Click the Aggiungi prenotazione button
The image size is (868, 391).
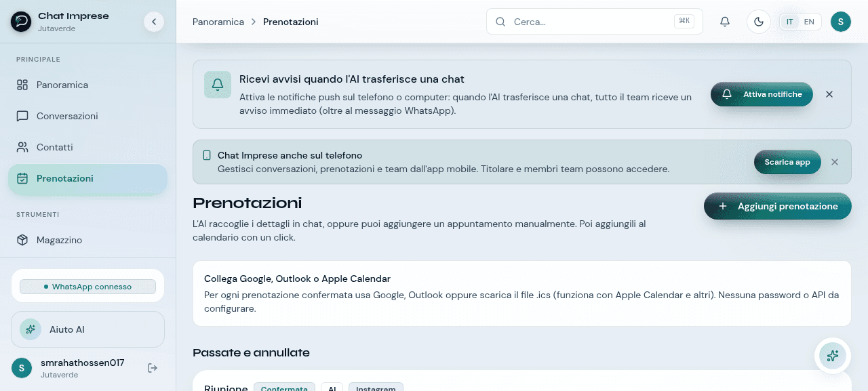point(778,206)
